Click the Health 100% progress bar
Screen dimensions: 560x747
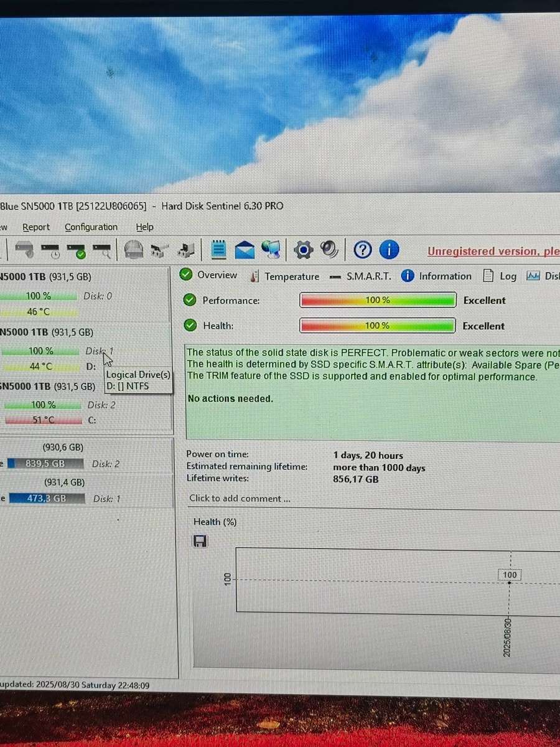(x=378, y=326)
